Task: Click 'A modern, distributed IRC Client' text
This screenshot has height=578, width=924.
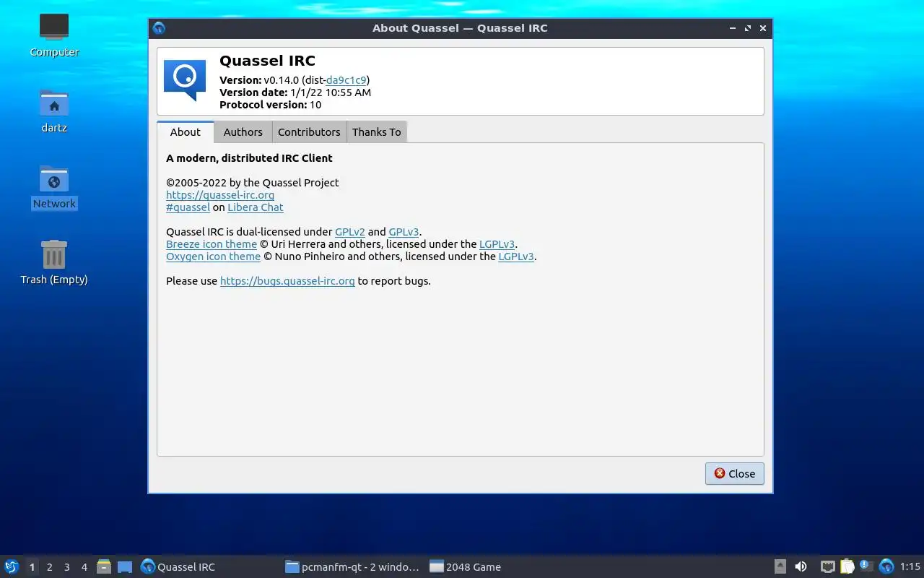Action: [249, 158]
